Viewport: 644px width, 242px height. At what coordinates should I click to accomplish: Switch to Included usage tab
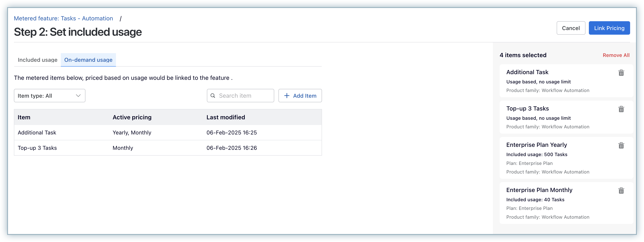37,60
